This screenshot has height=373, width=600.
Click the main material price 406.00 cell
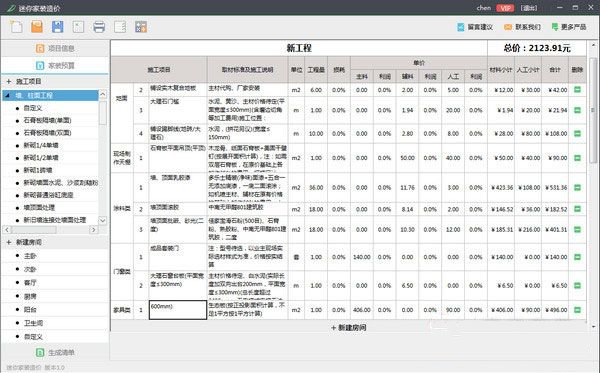(362, 310)
